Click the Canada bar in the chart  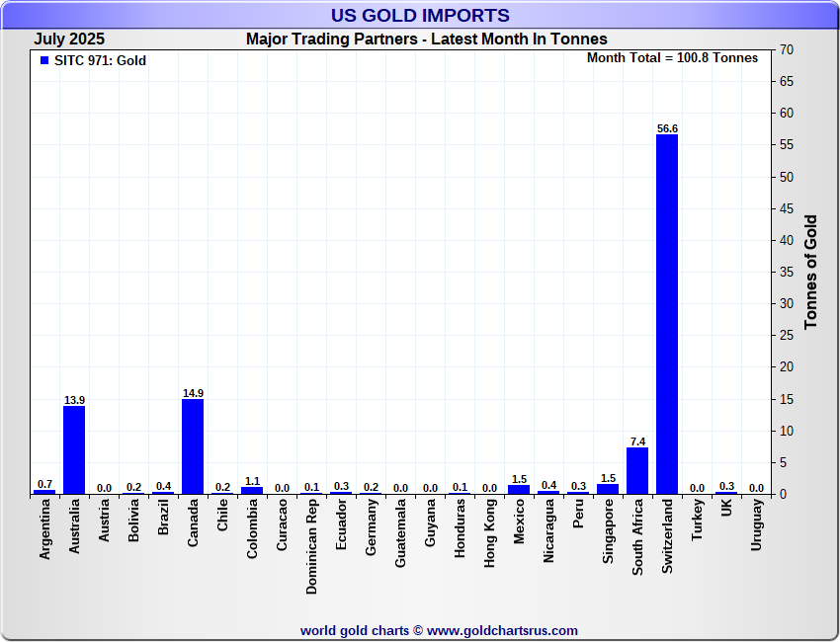click(x=193, y=446)
